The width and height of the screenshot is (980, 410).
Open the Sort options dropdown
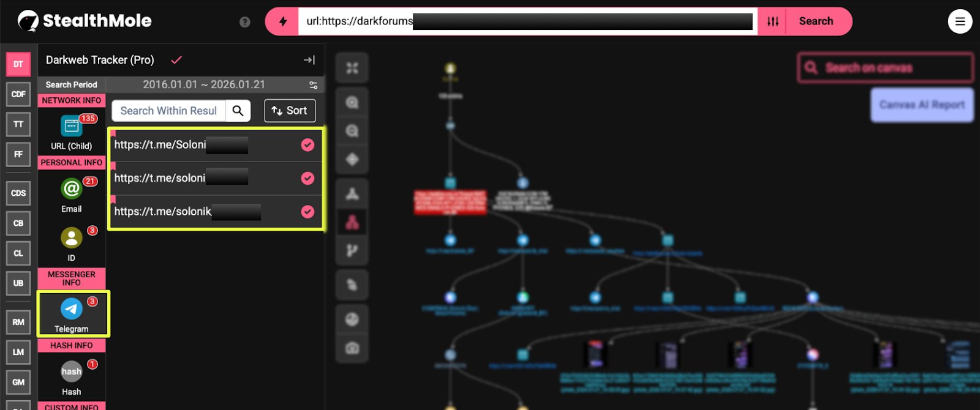coord(290,111)
